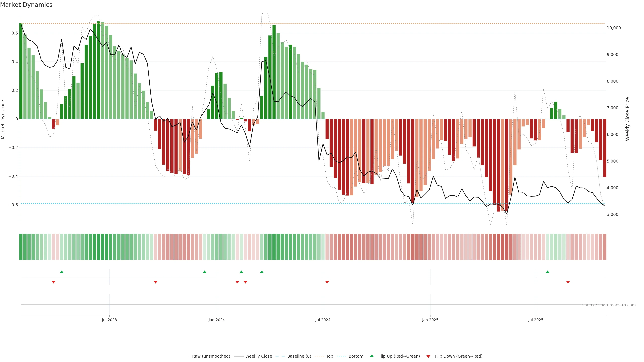Click the rightmost red flip-down triangle marker
The height and width of the screenshot is (362, 644).
coord(568,282)
